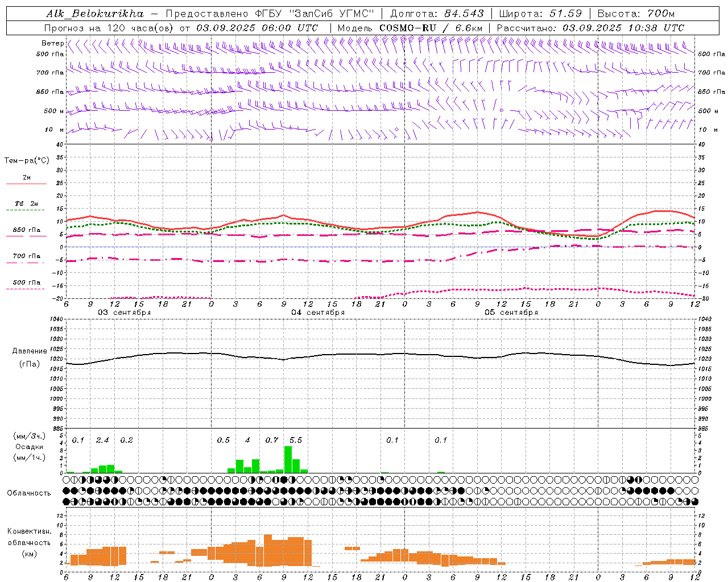Click the '5.5' precipitation total value

point(296,440)
